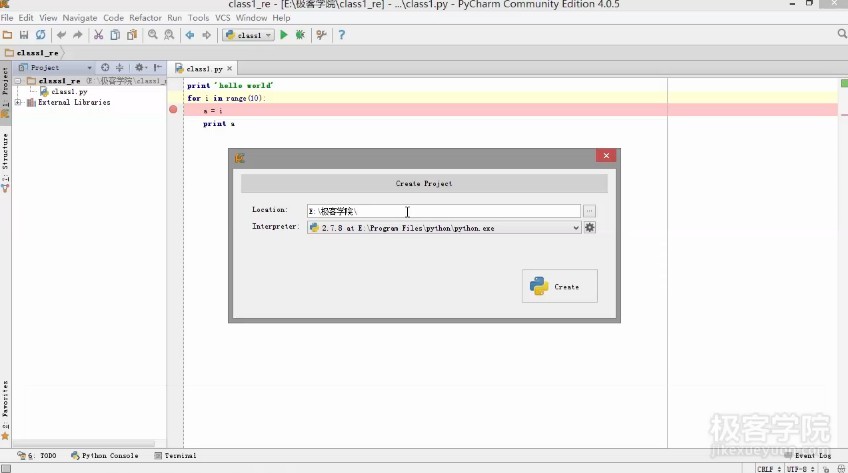
Task: Open the View menu
Action: tap(48, 18)
